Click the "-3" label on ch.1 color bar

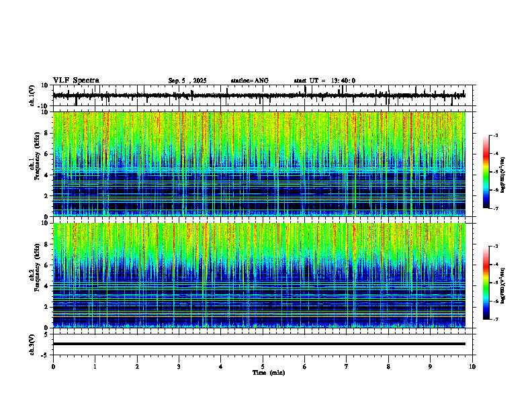point(495,135)
